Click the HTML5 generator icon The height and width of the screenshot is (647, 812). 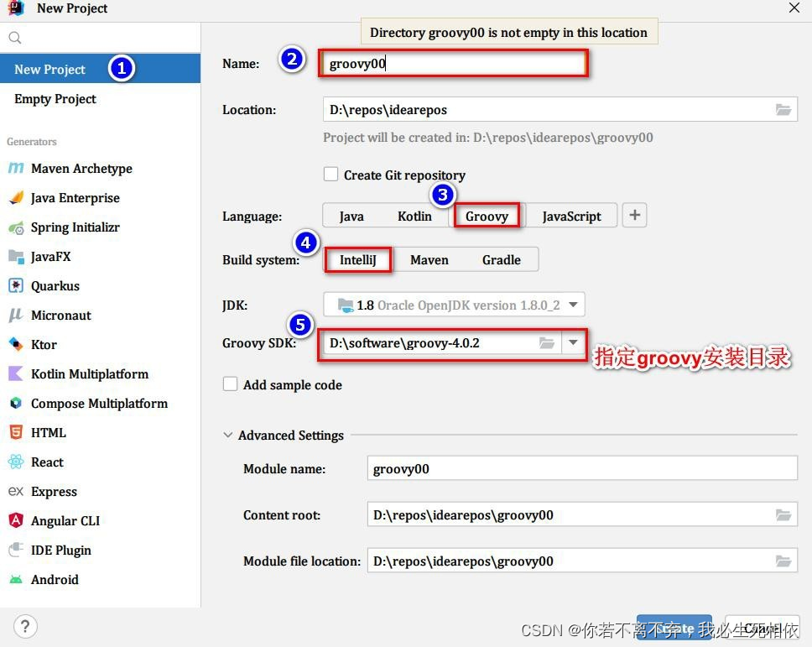click(16, 432)
